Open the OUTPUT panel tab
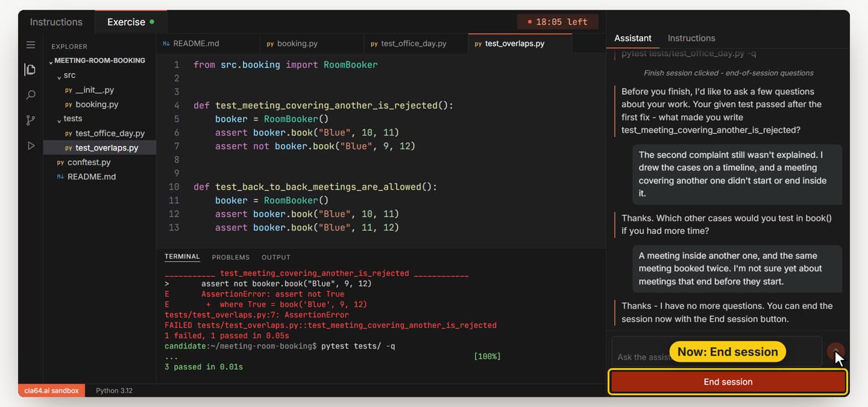868x407 pixels. point(276,257)
